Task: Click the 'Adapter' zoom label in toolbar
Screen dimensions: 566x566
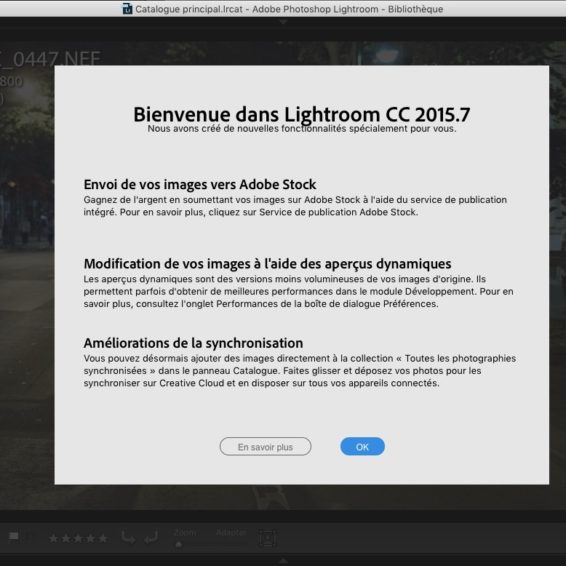Action: [231, 533]
